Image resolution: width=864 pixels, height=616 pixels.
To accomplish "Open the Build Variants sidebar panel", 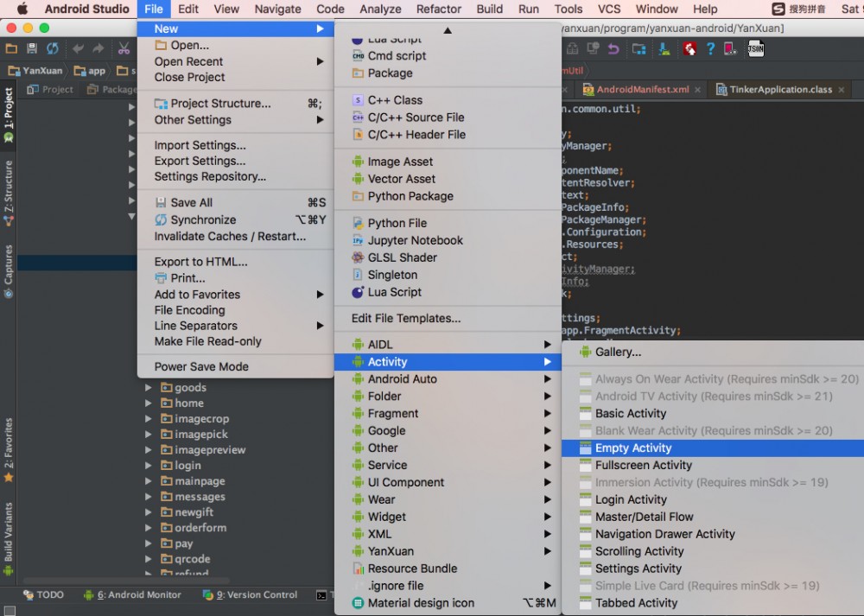I will (9, 538).
